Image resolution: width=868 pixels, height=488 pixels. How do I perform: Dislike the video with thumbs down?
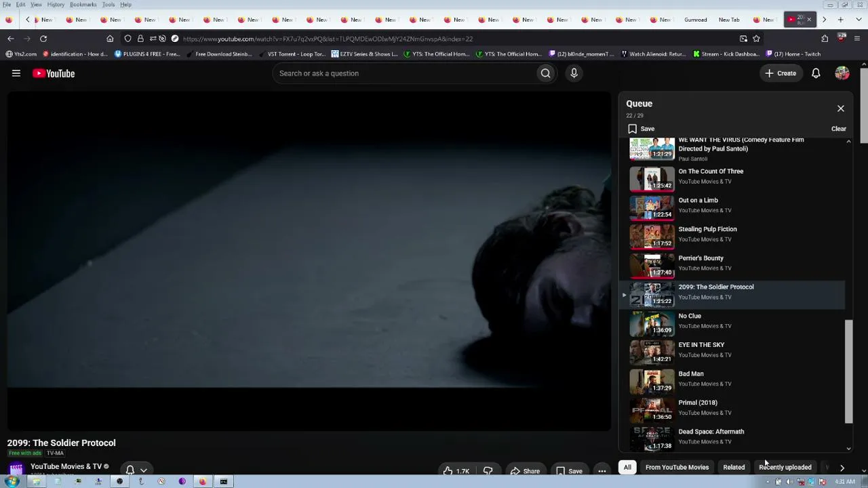pos(488,471)
